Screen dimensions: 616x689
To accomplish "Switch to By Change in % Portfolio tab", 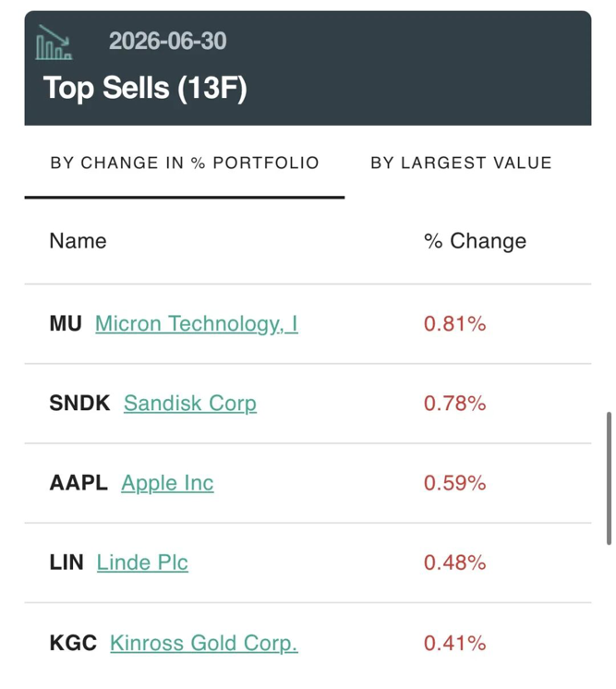I will 185,163.
